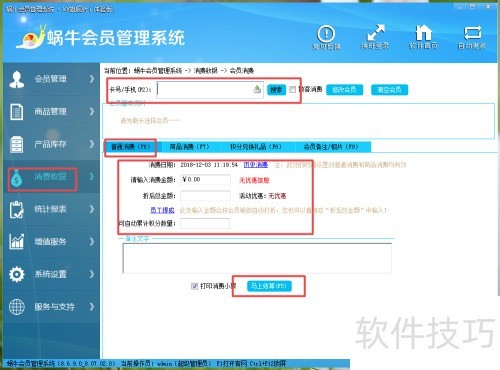Screen dimensions: 500x370
Task: Click the 商品管理 document icon in sidebar
Action: (x=17, y=112)
